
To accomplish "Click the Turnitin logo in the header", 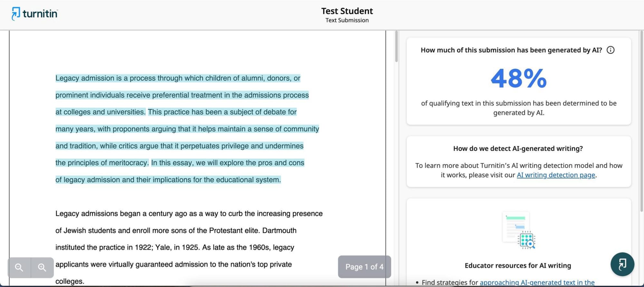I will [34, 13].
